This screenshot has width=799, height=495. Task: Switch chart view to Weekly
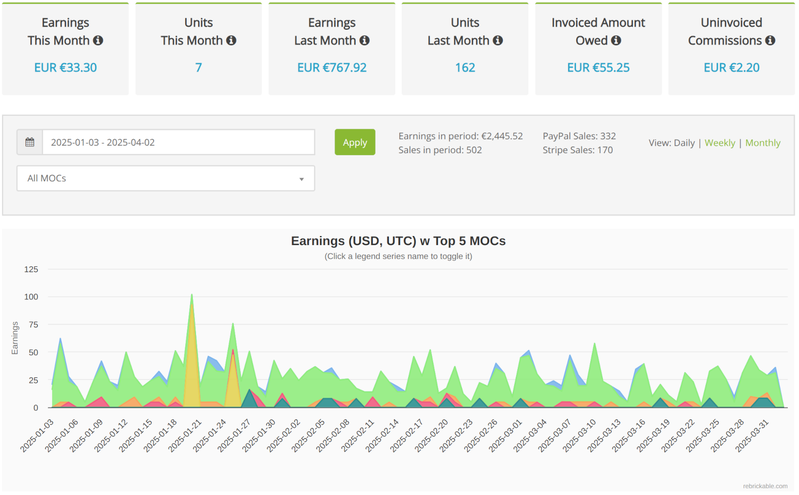click(719, 143)
